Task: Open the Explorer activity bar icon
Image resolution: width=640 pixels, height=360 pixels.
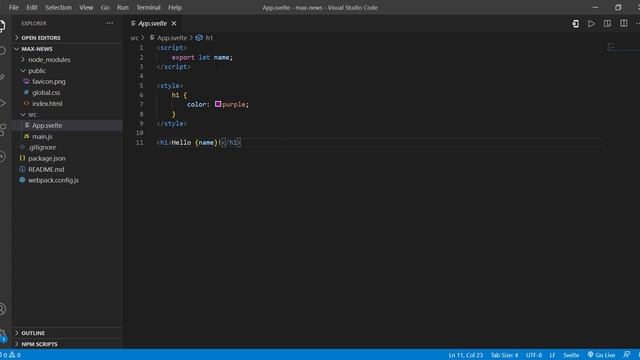Action: [x=2, y=26]
